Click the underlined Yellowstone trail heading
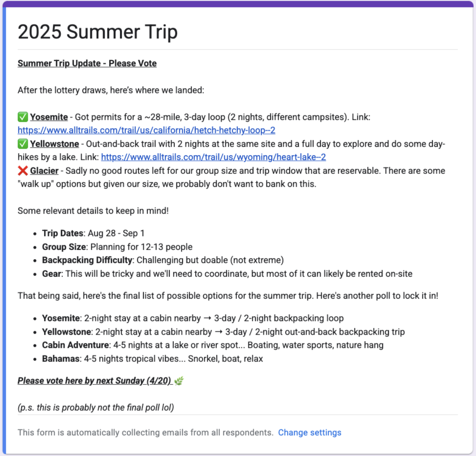This screenshot has width=476, height=456. click(54, 144)
